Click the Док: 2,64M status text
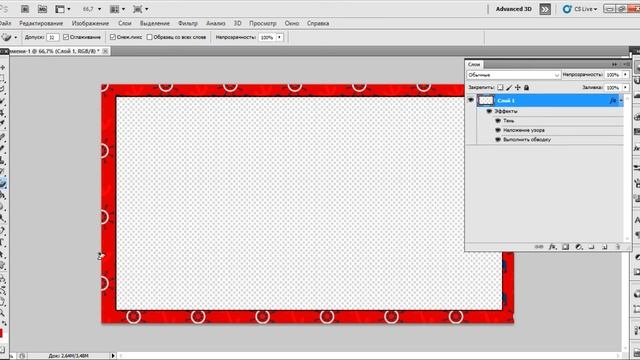The width and height of the screenshot is (640, 360). [68, 356]
